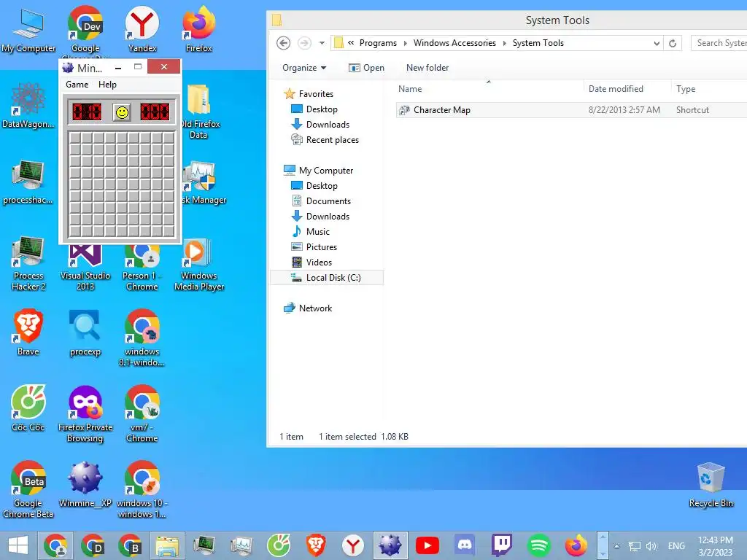Click the Open button in the explorer toolbar

tap(366, 68)
